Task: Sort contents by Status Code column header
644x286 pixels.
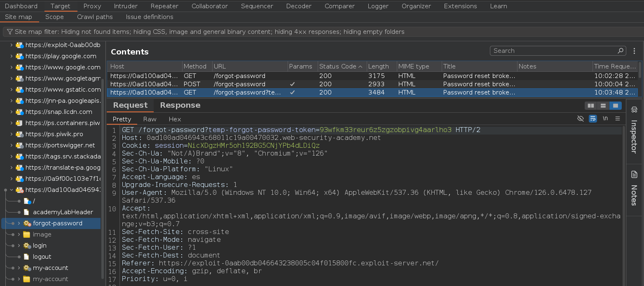Action: coord(338,66)
